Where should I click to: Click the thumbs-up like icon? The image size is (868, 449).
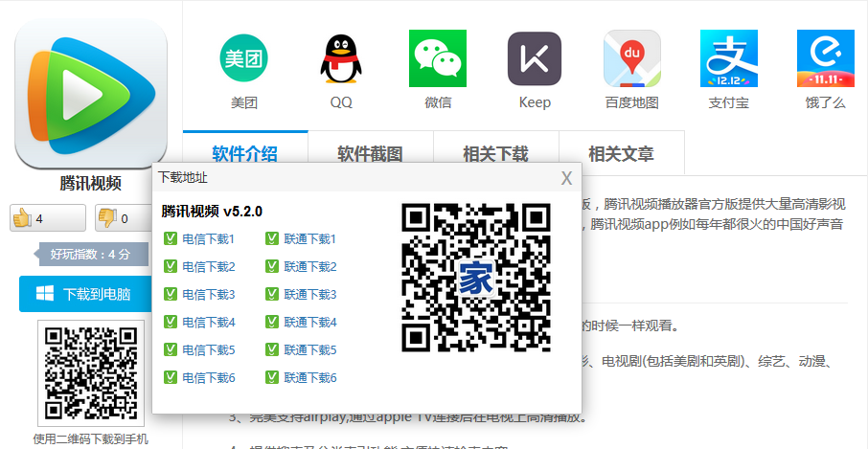coord(23,218)
